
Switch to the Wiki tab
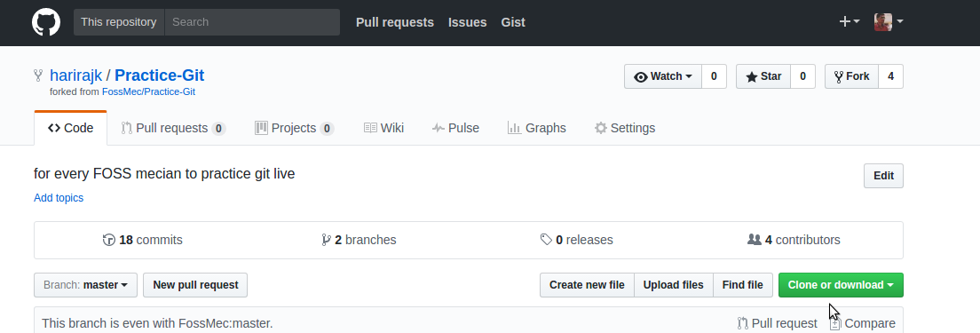(383, 128)
